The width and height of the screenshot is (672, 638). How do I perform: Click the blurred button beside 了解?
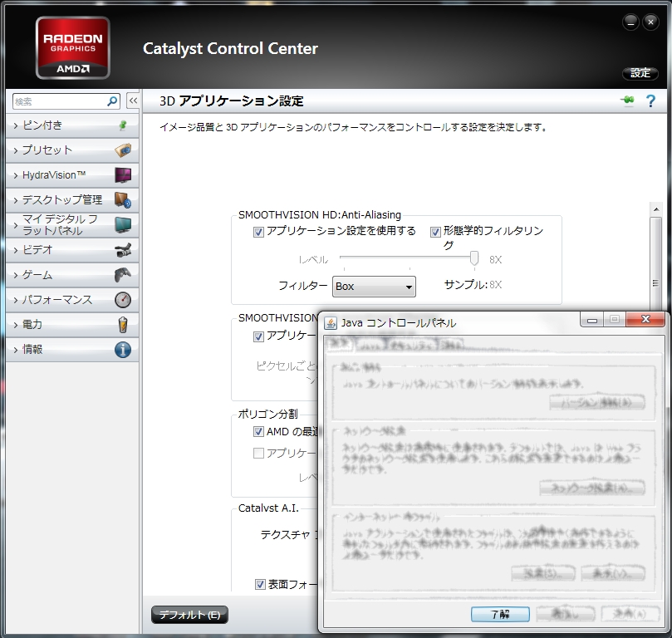click(x=565, y=615)
